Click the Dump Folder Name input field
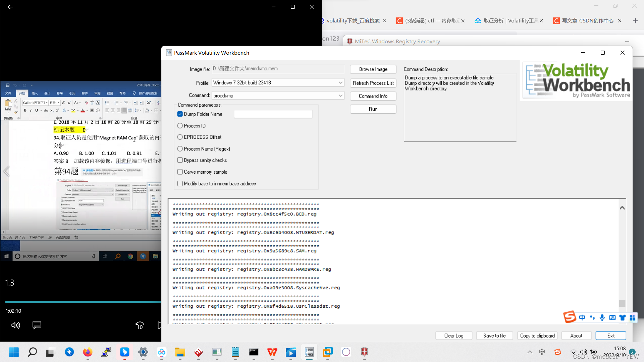This screenshot has height=362, width=644. [x=273, y=114]
